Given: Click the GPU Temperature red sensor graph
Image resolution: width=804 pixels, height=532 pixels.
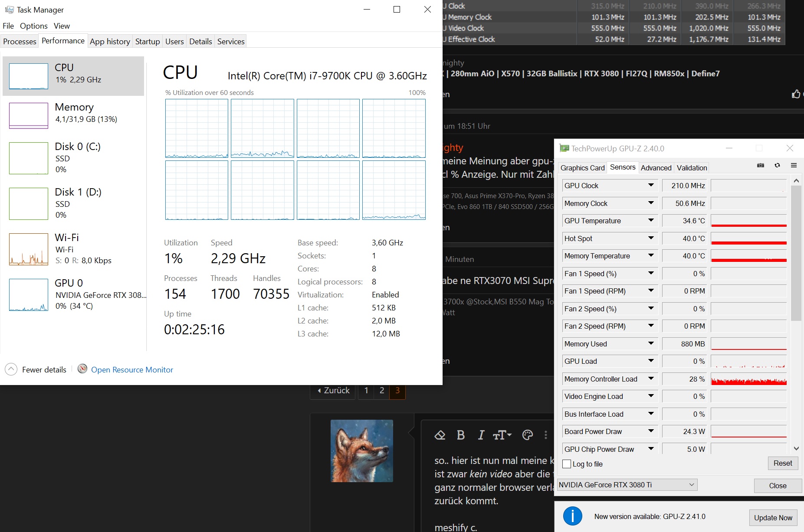Looking at the screenshot, I should click(x=749, y=221).
